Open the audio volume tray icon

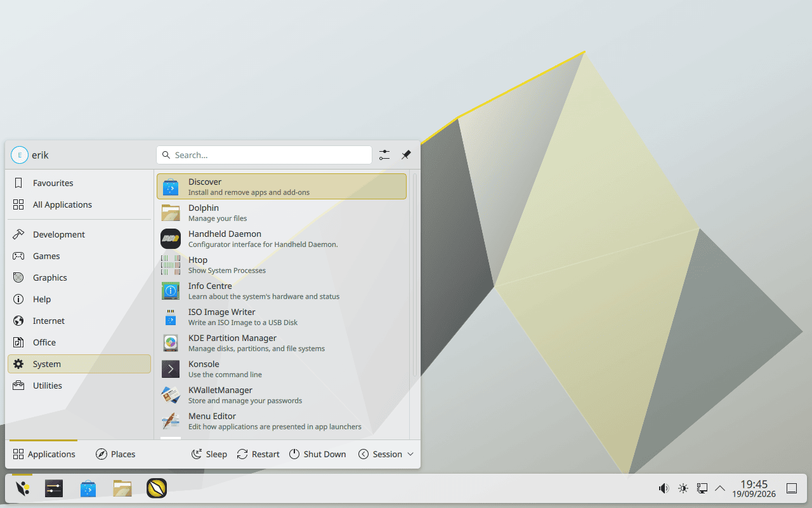(664, 488)
